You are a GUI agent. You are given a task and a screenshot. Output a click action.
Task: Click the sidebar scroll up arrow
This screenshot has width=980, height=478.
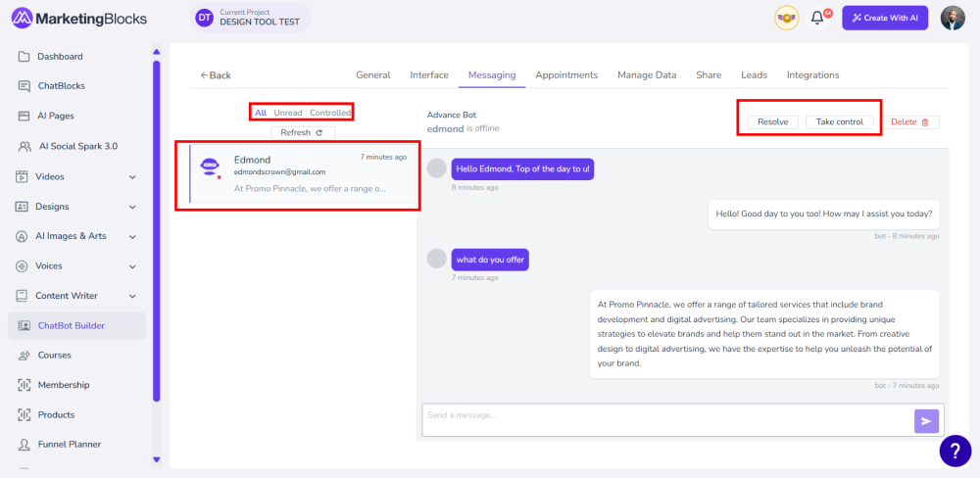156,52
